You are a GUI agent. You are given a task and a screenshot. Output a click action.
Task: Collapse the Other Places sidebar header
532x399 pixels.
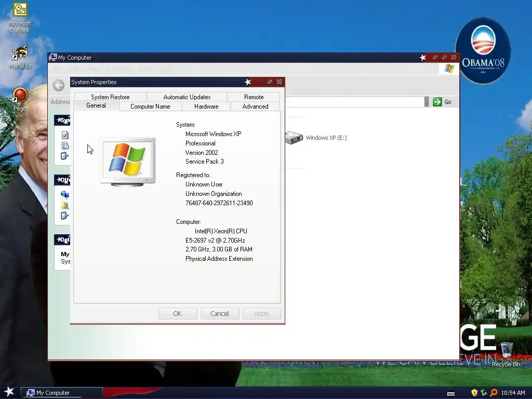(x=62, y=180)
